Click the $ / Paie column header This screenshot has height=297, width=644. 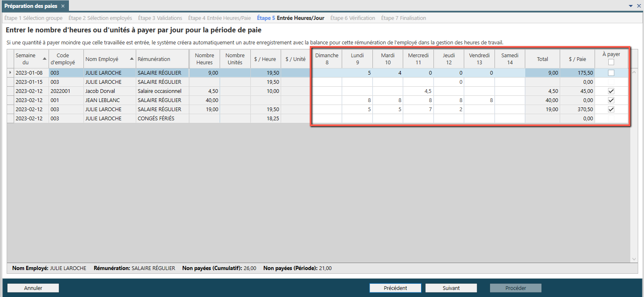click(577, 59)
